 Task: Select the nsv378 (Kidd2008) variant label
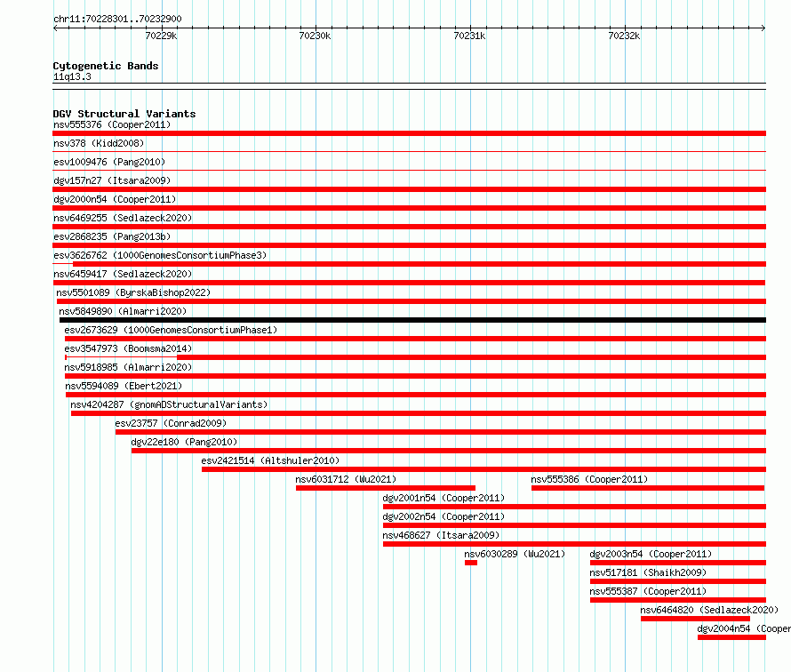99,143
